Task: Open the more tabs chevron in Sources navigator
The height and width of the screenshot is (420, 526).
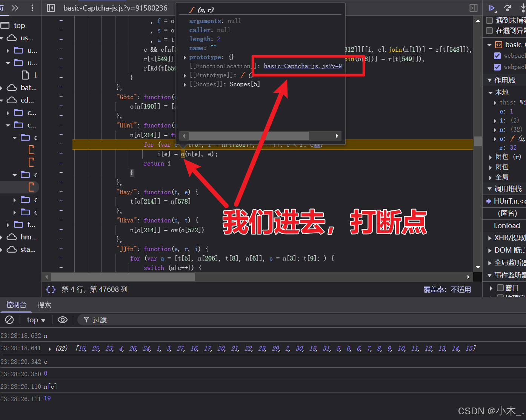Action: 15,8
